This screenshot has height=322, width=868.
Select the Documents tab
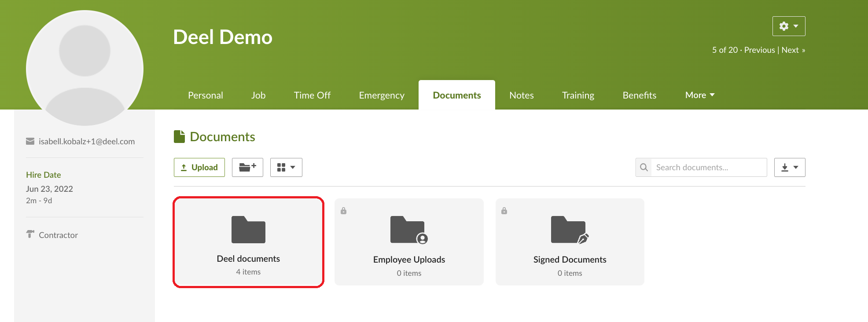(x=457, y=95)
